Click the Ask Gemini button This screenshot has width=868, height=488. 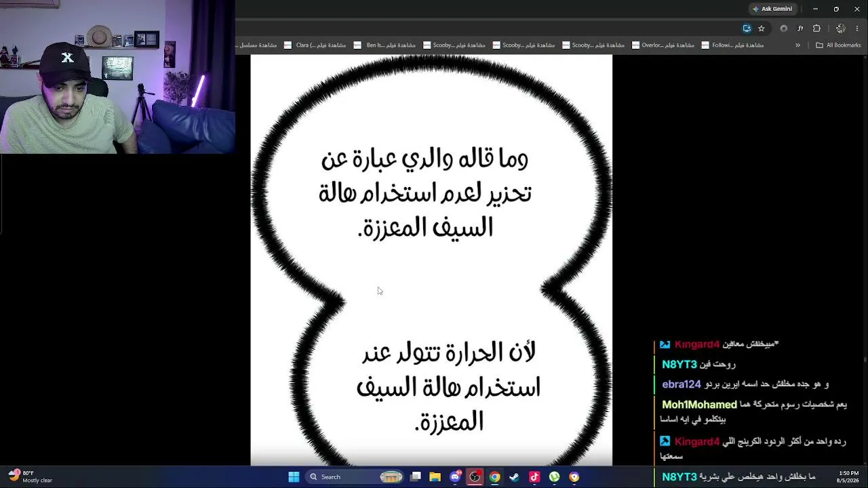tap(772, 9)
